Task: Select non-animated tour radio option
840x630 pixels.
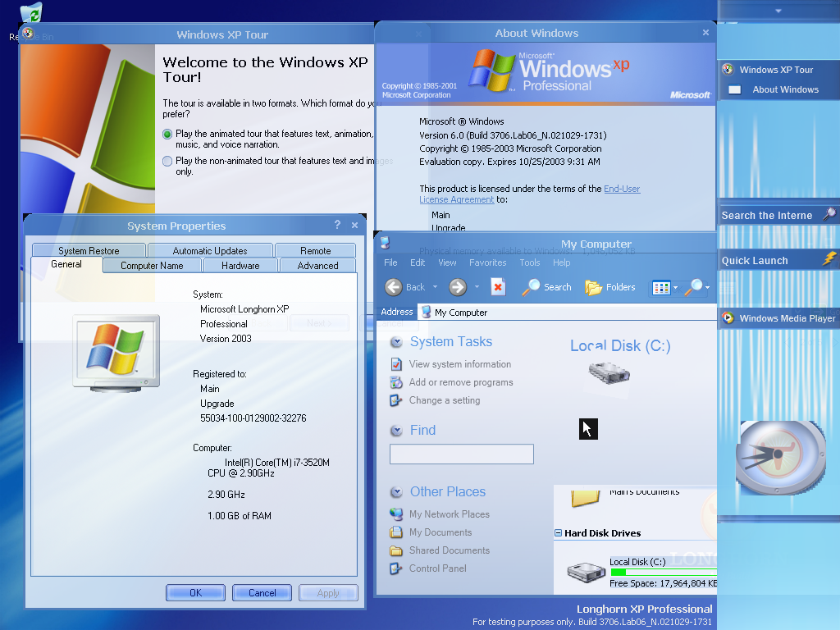Action: pyautogui.click(x=167, y=162)
